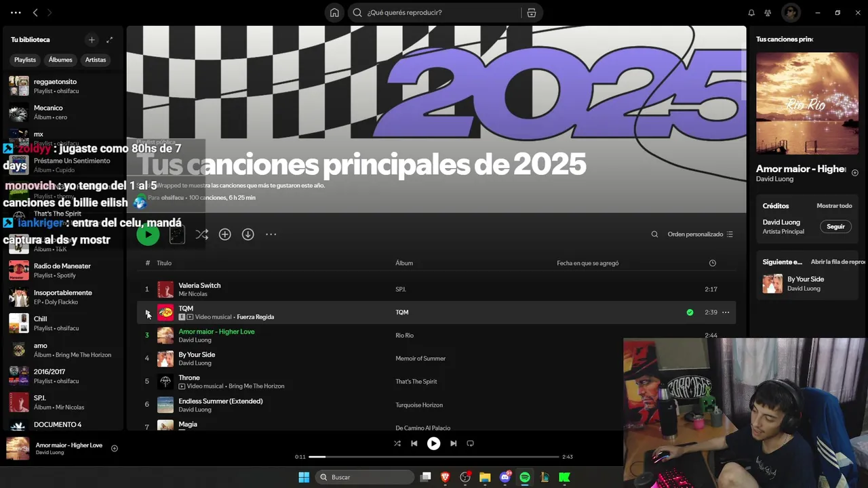Toggle shuffle in the player bar

click(397, 443)
